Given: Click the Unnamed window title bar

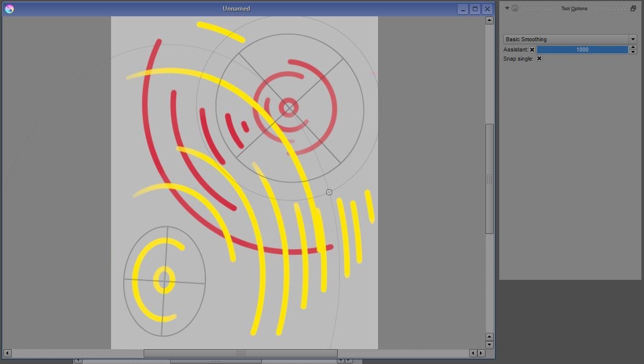Looking at the screenshot, I should point(236,9).
